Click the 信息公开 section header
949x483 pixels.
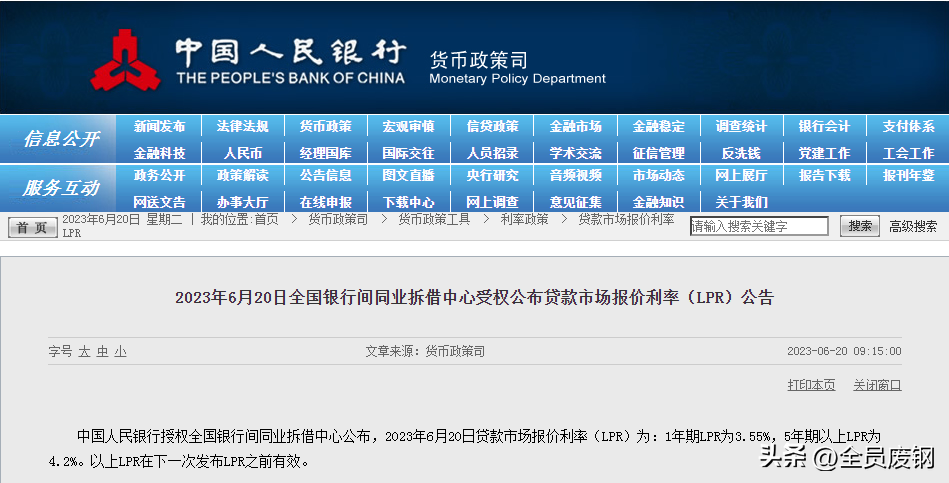pyautogui.click(x=61, y=139)
